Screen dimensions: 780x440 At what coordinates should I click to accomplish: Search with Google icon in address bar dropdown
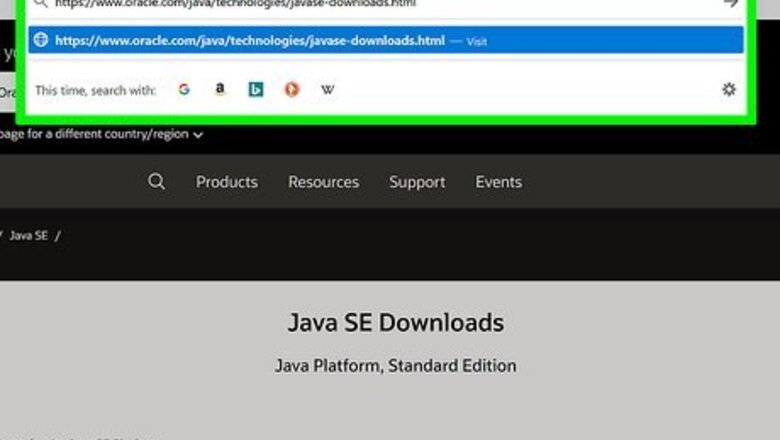[184, 89]
